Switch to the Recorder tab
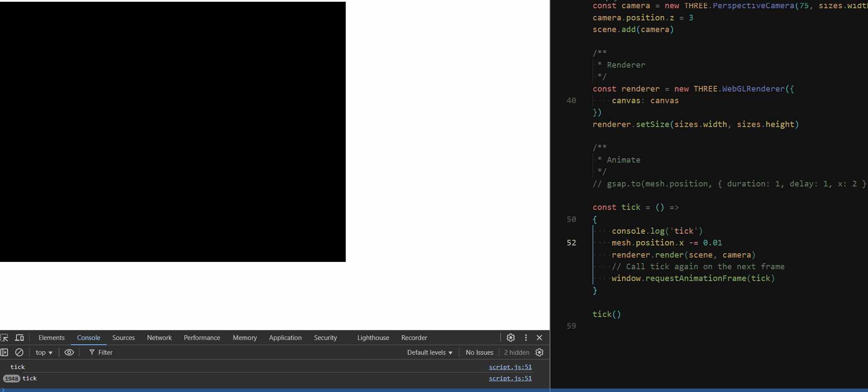868x392 pixels. tap(414, 338)
